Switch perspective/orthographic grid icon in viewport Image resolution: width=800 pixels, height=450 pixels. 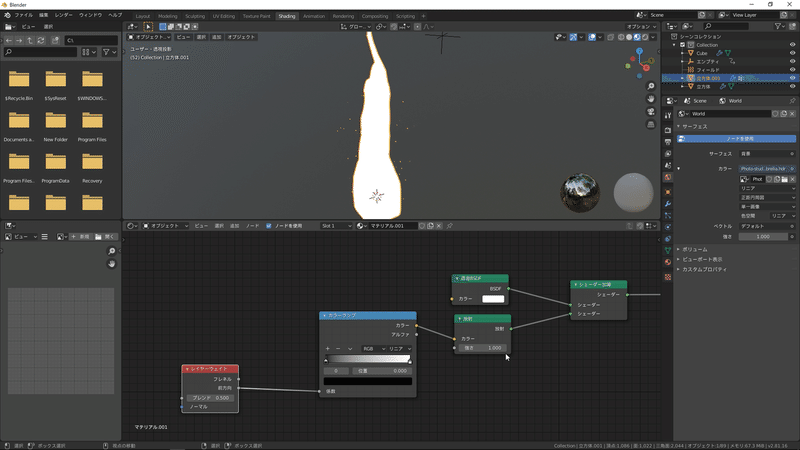651,124
